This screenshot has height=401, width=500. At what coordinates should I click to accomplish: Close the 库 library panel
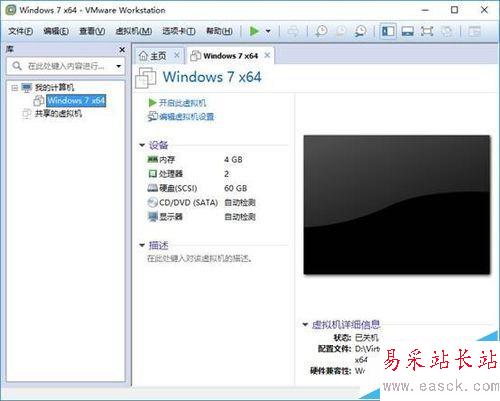click(122, 50)
